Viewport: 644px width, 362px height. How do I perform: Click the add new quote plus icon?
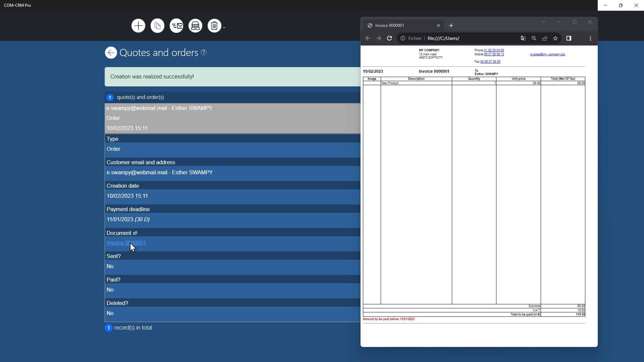coord(138,26)
